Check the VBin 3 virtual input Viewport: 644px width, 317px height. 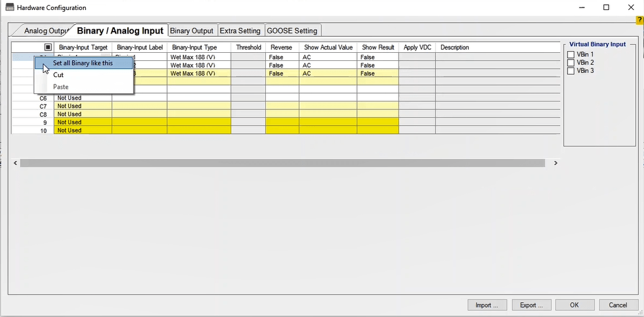571,71
